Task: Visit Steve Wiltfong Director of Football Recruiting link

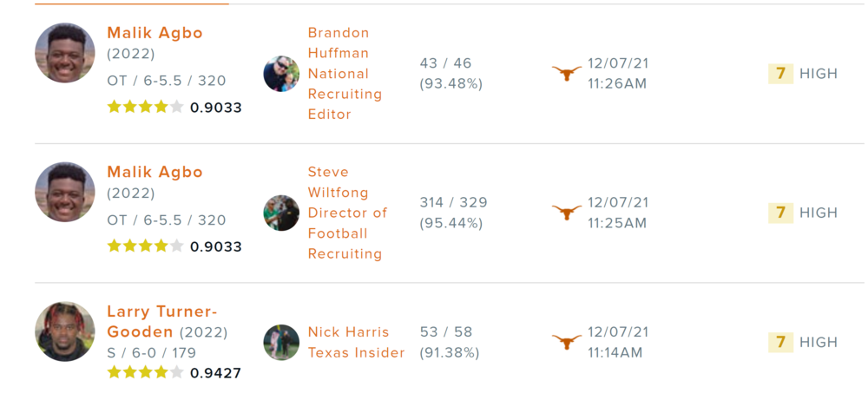Action: [347, 213]
